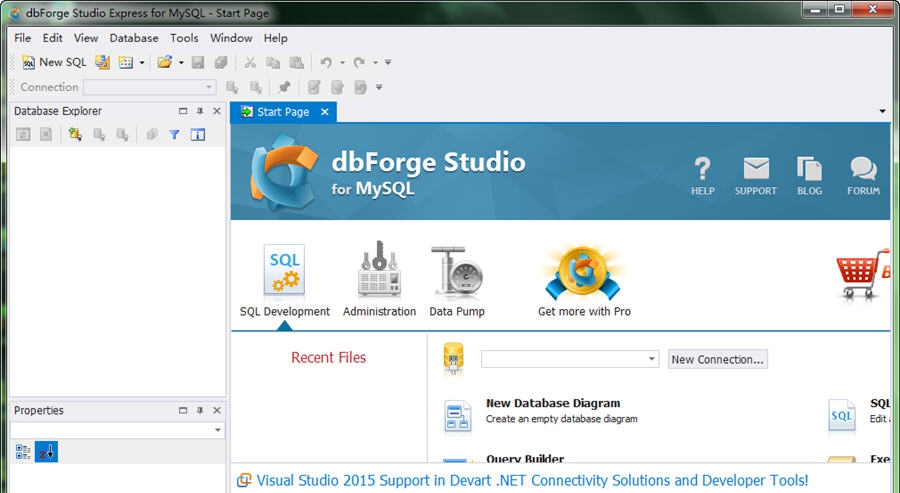Toggle auto-hide pin on Properties panel

pyautogui.click(x=200, y=410)
